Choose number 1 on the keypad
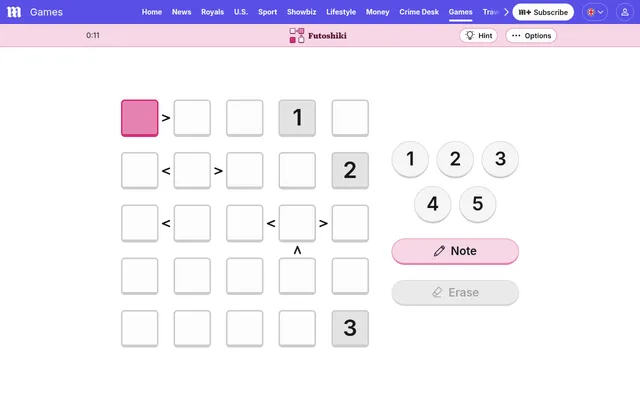 pos(410,159)
